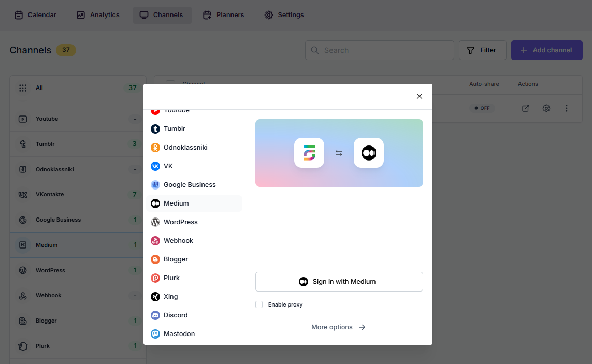Select Discord in the dialog list
Viewport: 592px width, 364px height.
point(194,315)
